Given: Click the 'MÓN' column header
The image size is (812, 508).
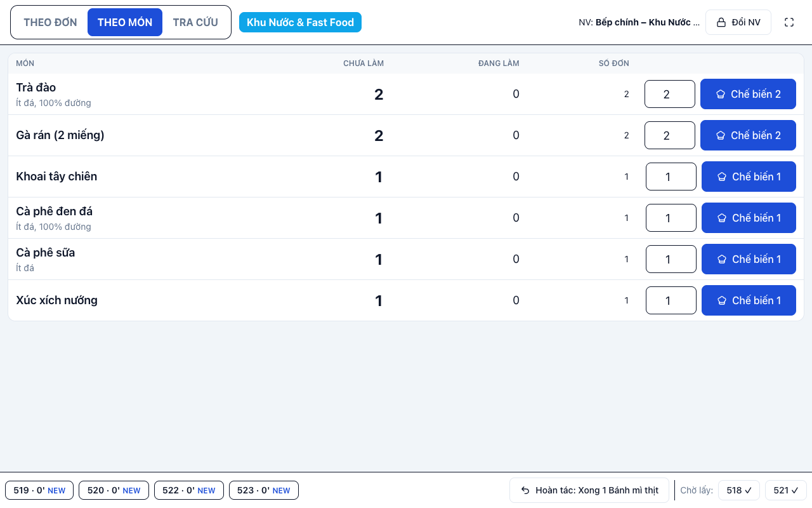Looking at the screenshot, I should point(25,63).
